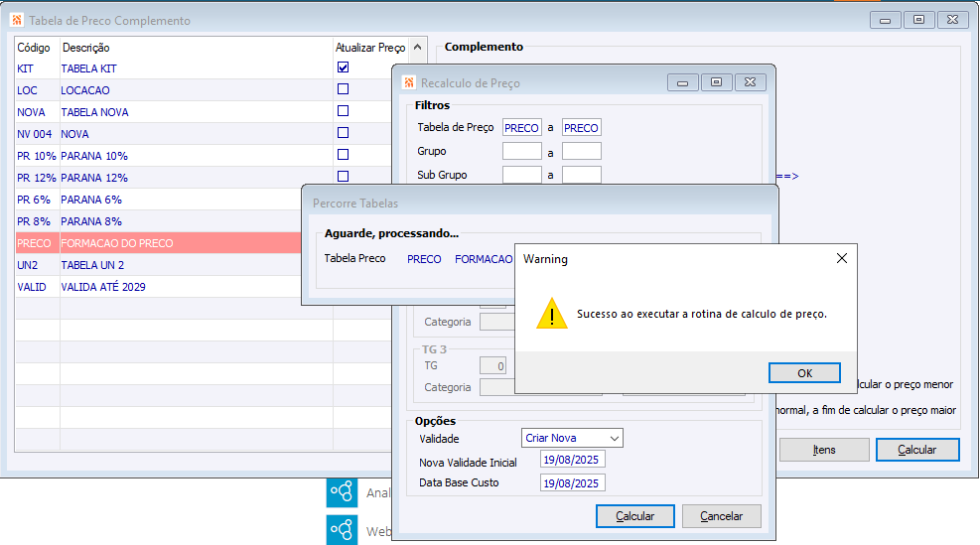Click Data Base Custo date field
Viewport: 980px width, 545px height.
pyautogui.click(x=573, y=483)
